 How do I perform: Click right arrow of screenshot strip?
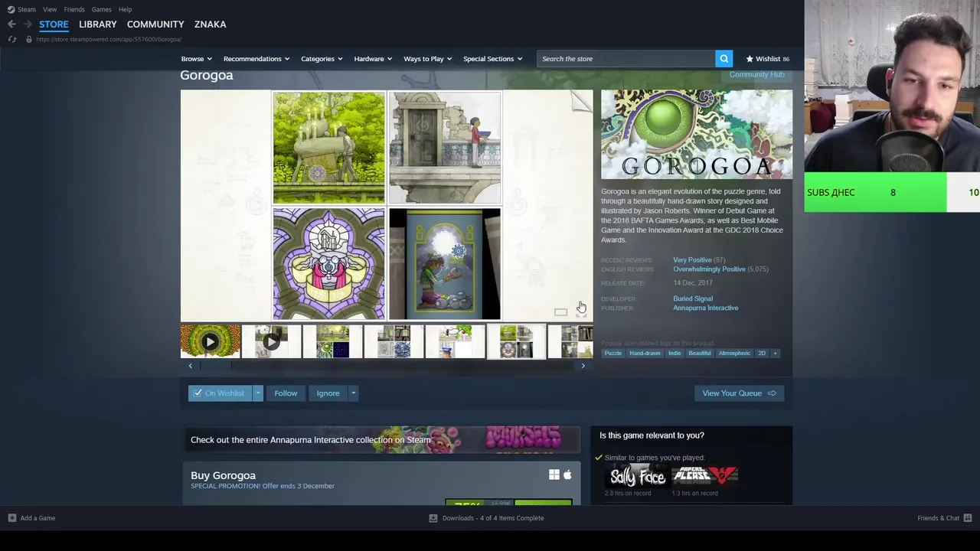click(583, 366)
